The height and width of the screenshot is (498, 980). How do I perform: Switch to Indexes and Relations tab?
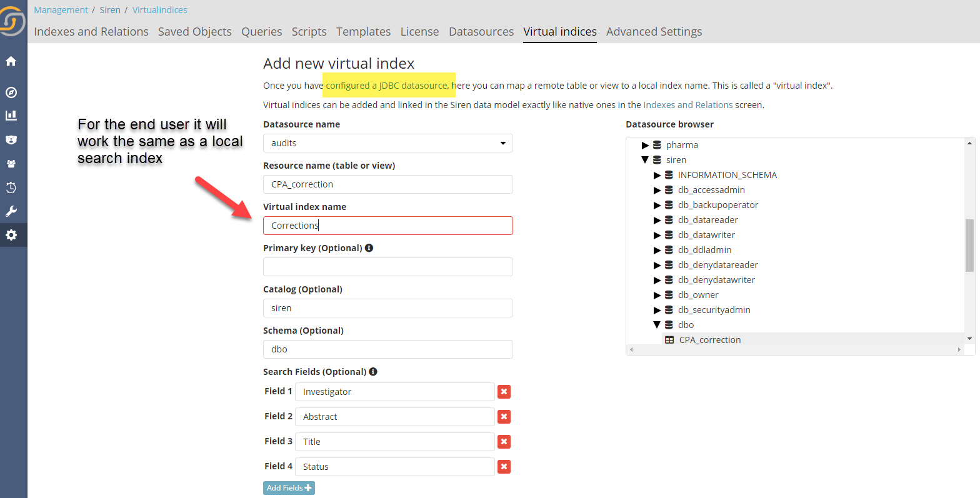pyautogui.click(x=91, y=32)
